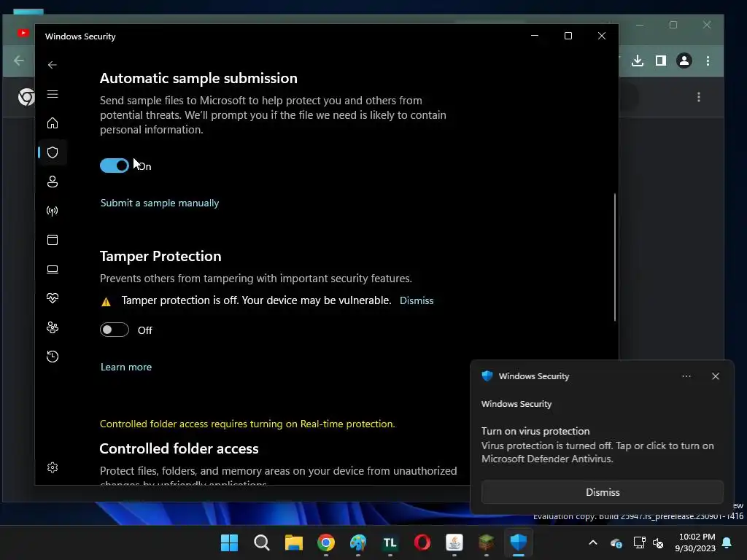Screen dimensions: 747x560
Task: Click the YouTube tab icon in background
Action: click(x=23, y=33)
